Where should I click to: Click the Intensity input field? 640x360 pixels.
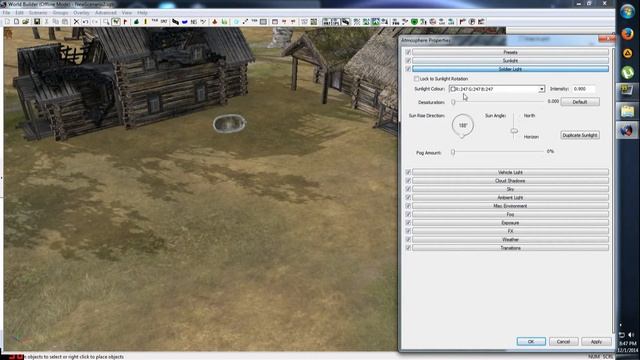pos(583,89)
